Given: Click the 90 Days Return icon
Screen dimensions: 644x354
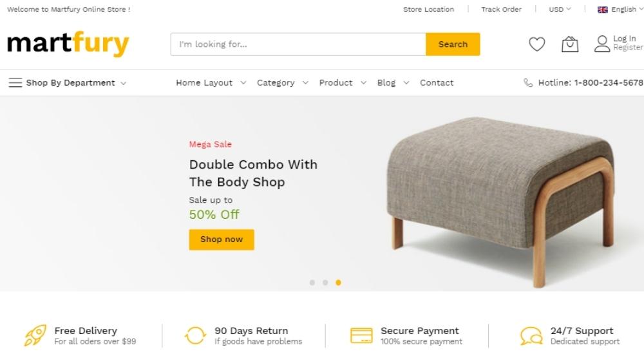Looking at the screenshot, I should [x=195, y=335].
